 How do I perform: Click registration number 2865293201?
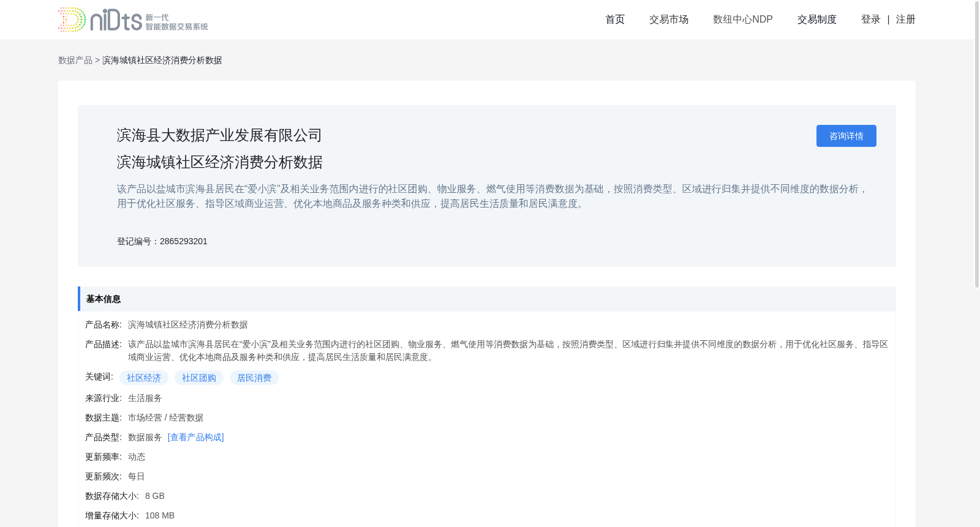click(184, 241)
